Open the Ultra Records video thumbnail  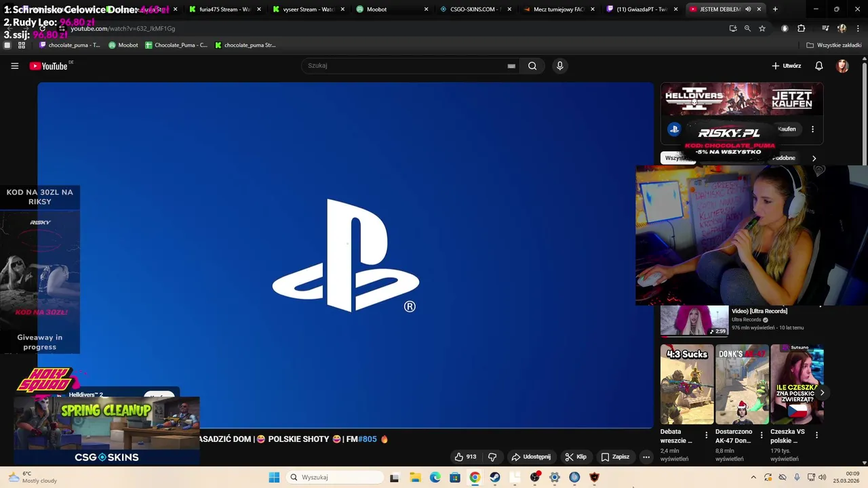pyautogui.click(x=694, y=321)
